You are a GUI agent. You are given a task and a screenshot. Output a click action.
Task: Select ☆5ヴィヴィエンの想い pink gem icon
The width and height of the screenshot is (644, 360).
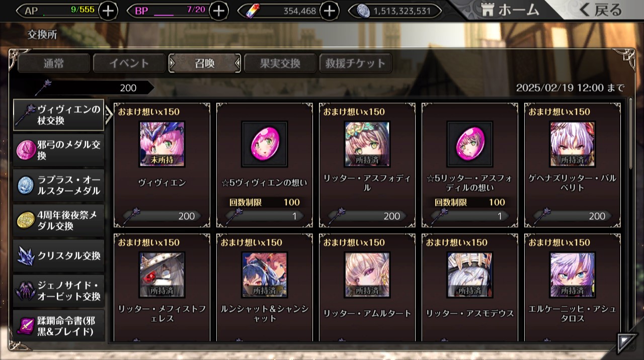[x=265, y=144]
